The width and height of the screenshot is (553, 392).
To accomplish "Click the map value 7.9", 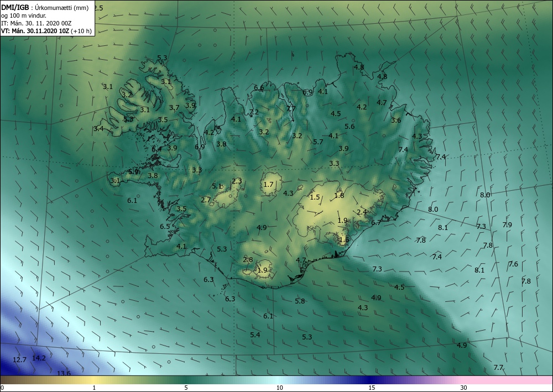I will click(x=507, y=224).
